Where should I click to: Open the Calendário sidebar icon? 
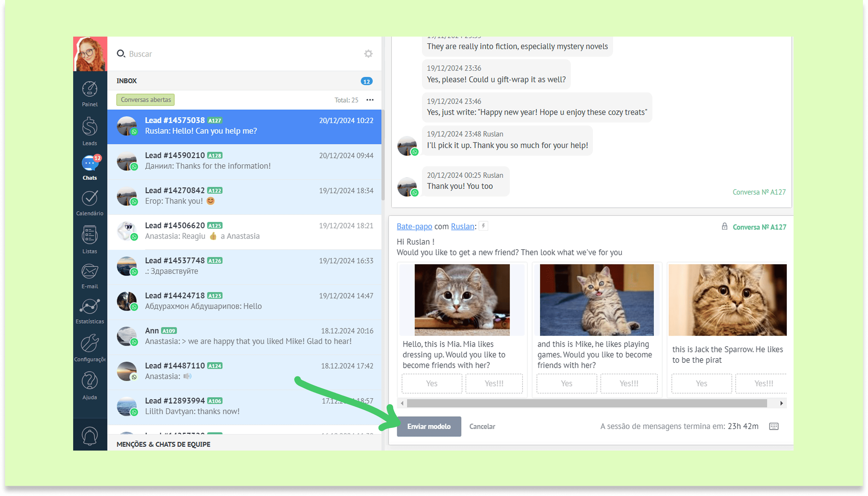pos(90,198)
